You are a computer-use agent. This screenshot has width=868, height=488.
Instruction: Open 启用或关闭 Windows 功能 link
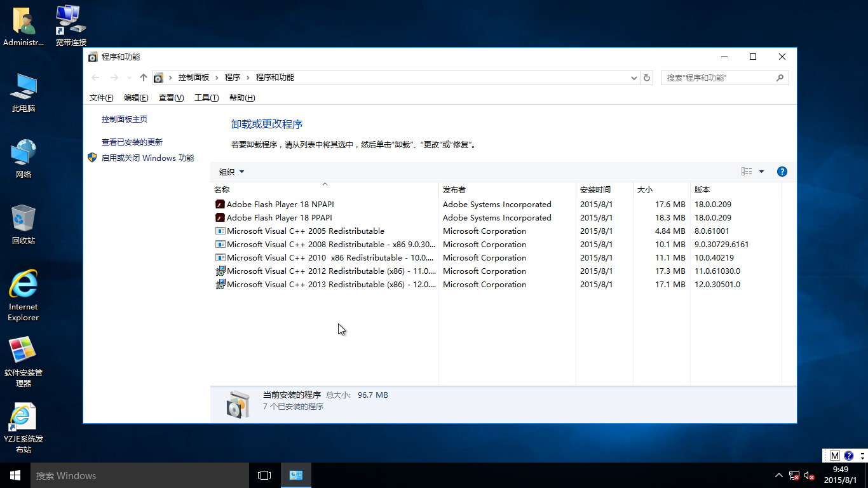click(147, 158)
